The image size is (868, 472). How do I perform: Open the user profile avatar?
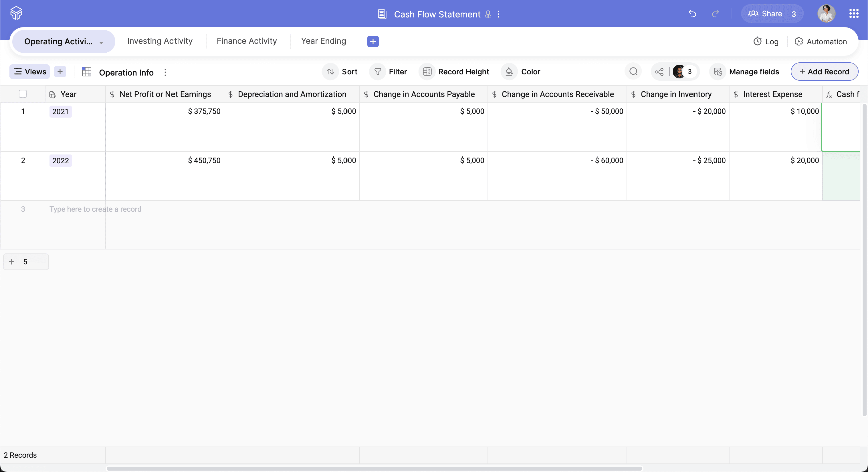click(x=826, y=14)
